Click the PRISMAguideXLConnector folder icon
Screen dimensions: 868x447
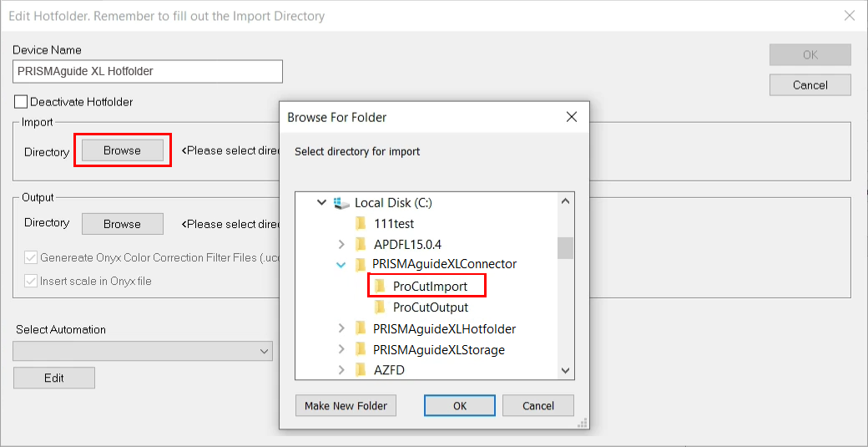coord(361,264)
